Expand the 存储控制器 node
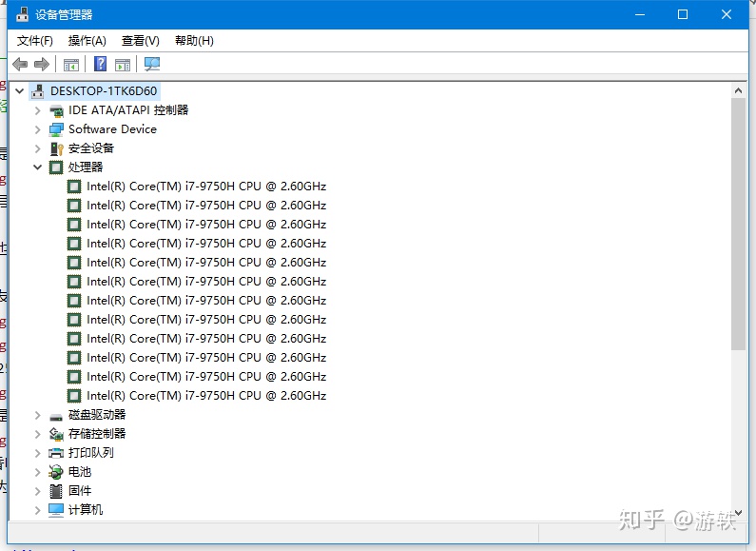This screenshot has height=551, width=756. tap(38, 434)
